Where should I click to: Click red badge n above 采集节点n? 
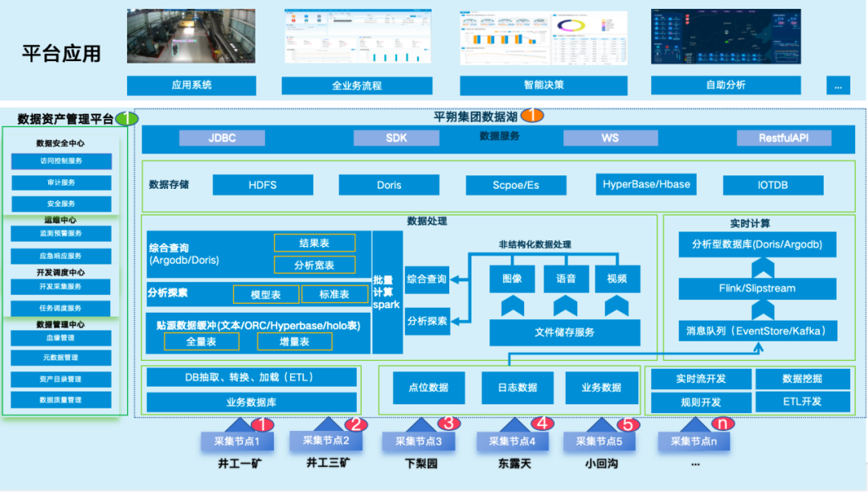point(723,424)
